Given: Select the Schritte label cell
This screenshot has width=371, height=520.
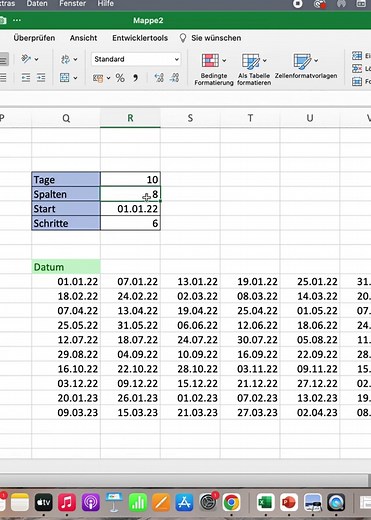Looking at the screenshot, I should pos(66,223).
